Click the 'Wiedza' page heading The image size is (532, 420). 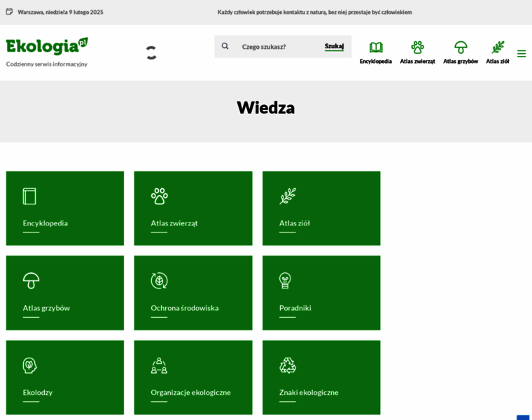pos(266,108)
